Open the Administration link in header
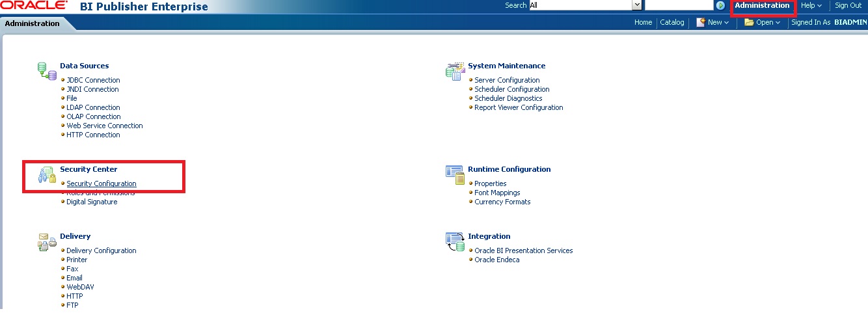The width and height of the screenshot is (868, 324). pos(762,5)
